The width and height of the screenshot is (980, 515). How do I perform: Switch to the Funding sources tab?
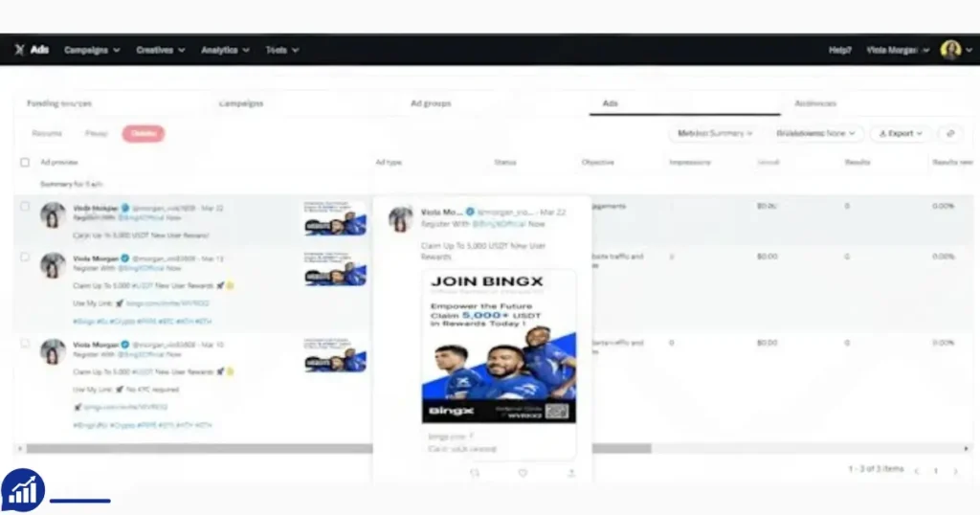tap(59, 103)
